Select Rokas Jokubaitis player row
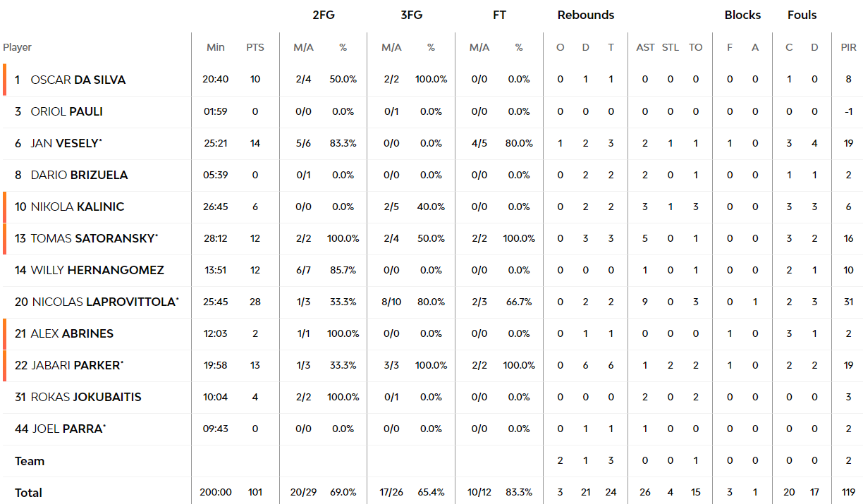 [432, 397]
